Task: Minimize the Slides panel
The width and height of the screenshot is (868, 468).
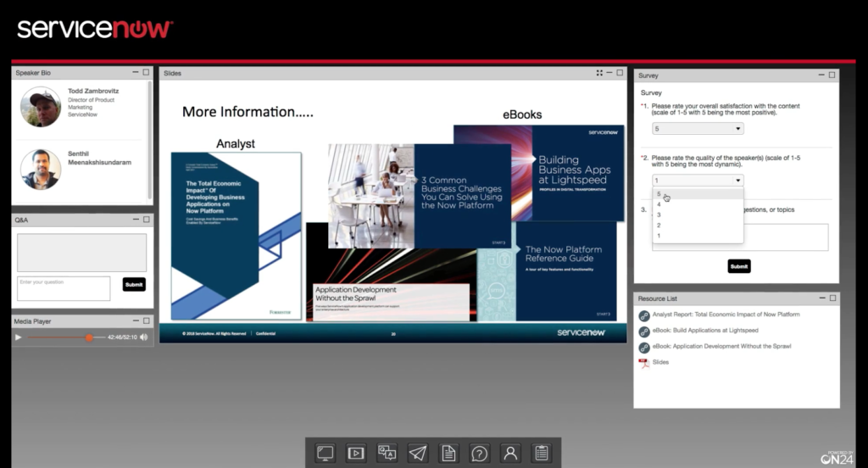Action: [x=609, y=73]
